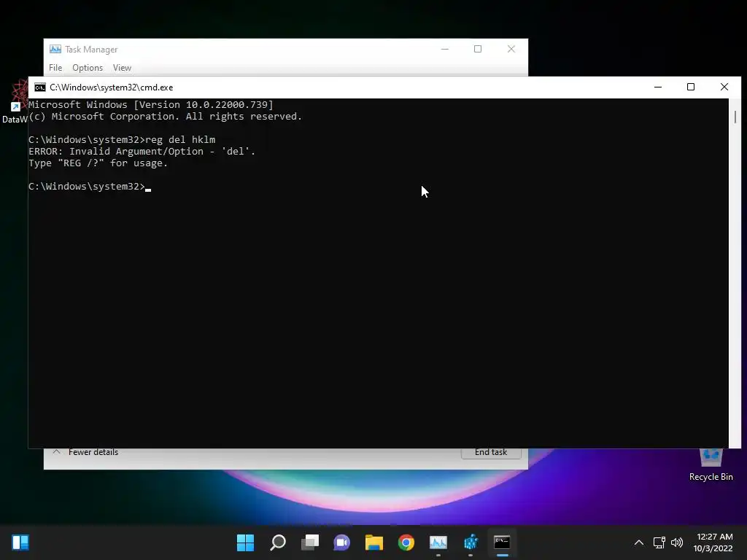Open Task Manager File menu

(55, 68)
